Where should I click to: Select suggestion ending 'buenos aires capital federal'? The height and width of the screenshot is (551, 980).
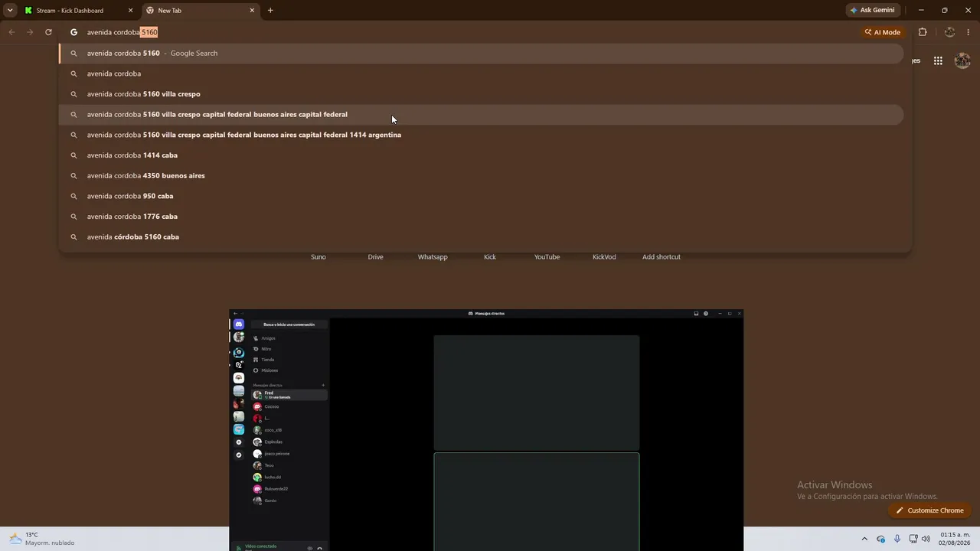(482, 115)
